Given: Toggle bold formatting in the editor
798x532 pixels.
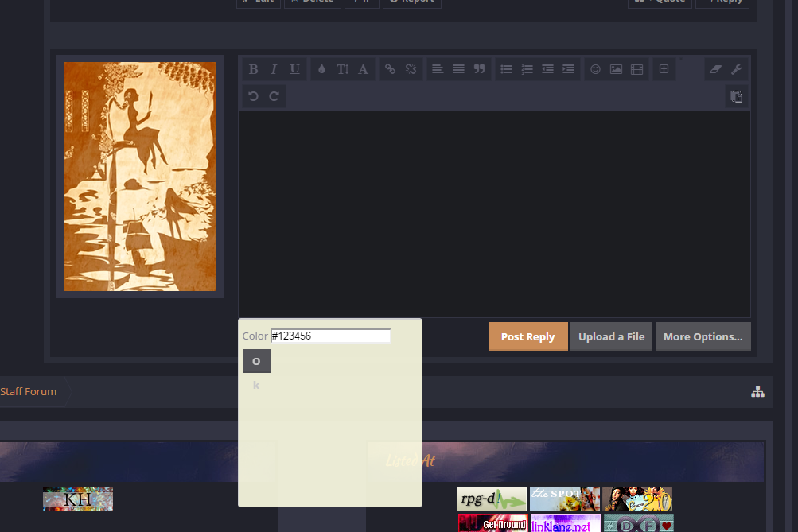Looking at the screenshot, I should 253,69.
